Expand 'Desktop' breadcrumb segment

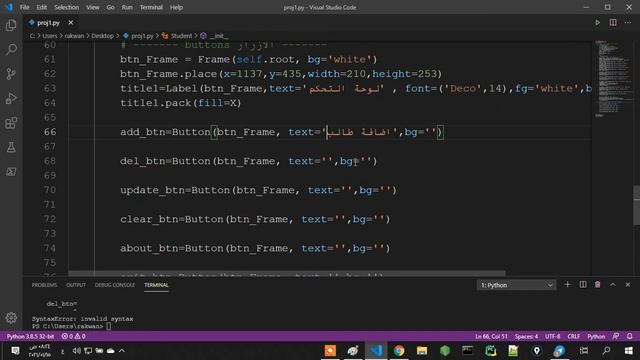coord(102,36)
